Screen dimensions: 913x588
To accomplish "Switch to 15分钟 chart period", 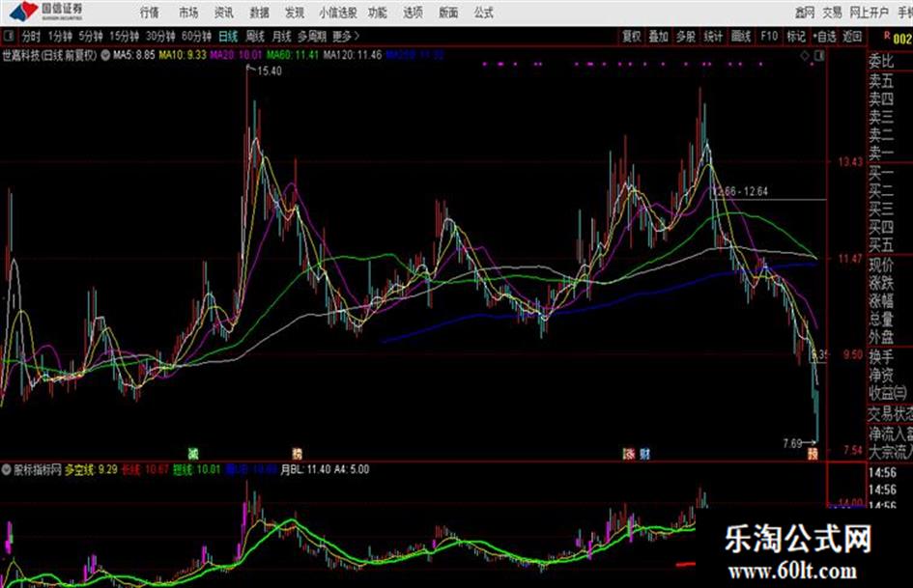I will tap(124, 36).
